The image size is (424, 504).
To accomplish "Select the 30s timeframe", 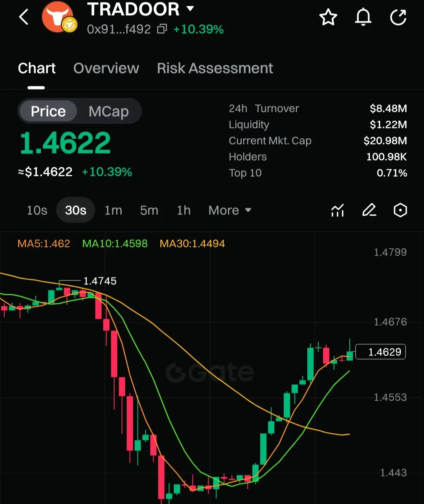I will coord(75,211).
